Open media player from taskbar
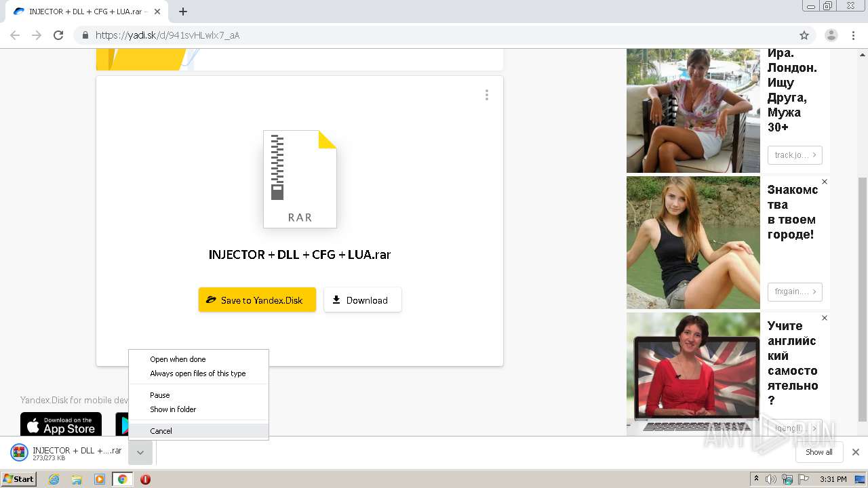 click(x=100, y=479)
